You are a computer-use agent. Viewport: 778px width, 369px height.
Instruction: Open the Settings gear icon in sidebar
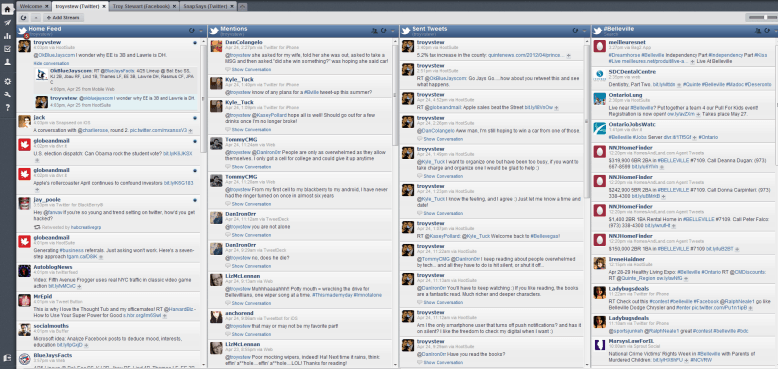pyautogui.click(x=7, y=81)
